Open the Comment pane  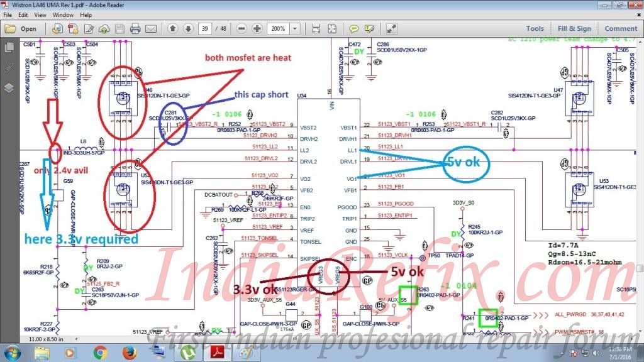[621, 28]
